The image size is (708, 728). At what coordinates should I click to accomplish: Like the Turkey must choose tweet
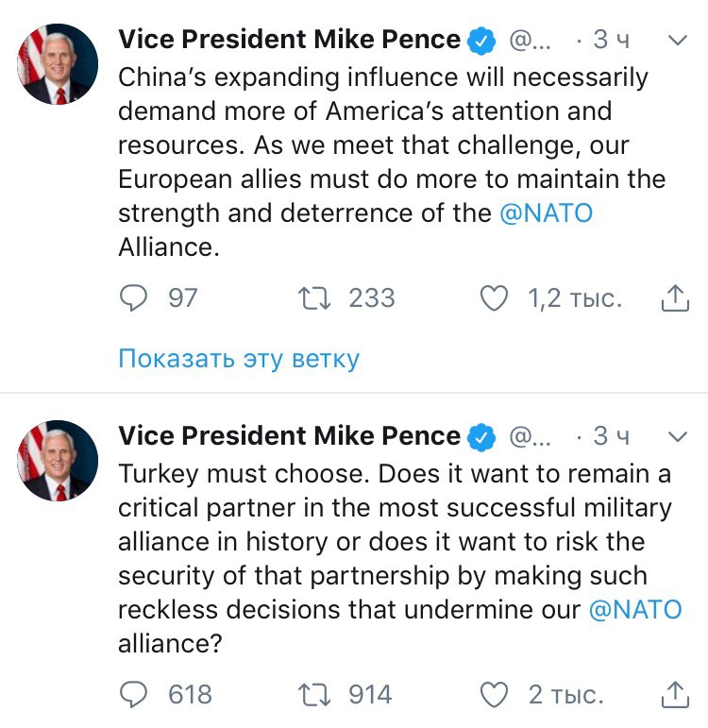tap(495, 695)
